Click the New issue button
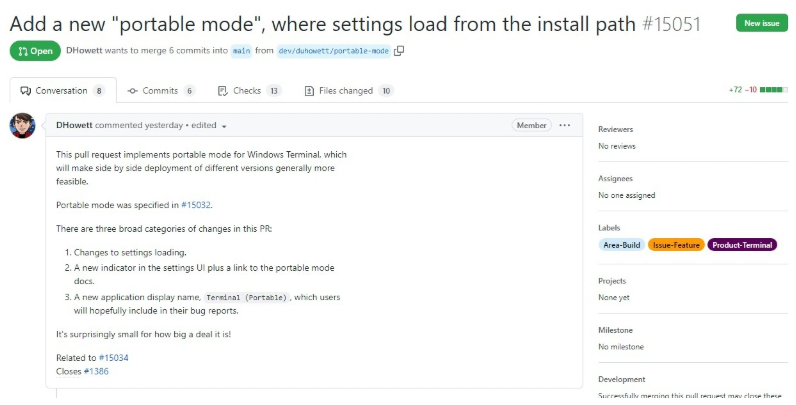 tap(761, 23)
